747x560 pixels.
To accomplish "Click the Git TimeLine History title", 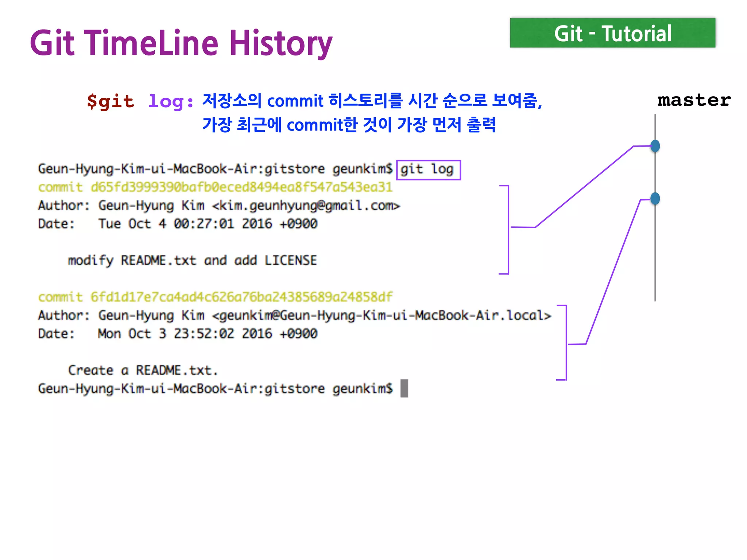I will pos(181,43).
